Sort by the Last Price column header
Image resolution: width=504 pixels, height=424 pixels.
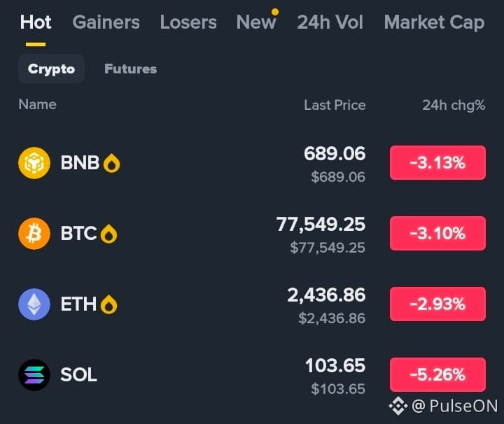coord(335,105)
